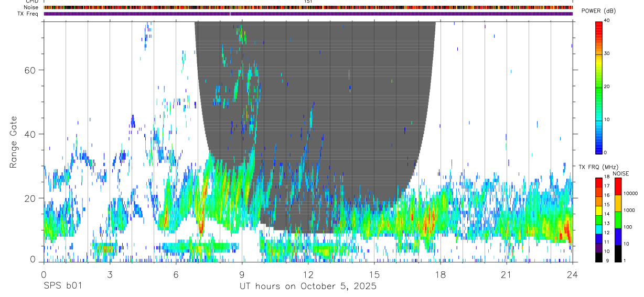Click the 'Range Gate' y-axis label

click(13, 142)
